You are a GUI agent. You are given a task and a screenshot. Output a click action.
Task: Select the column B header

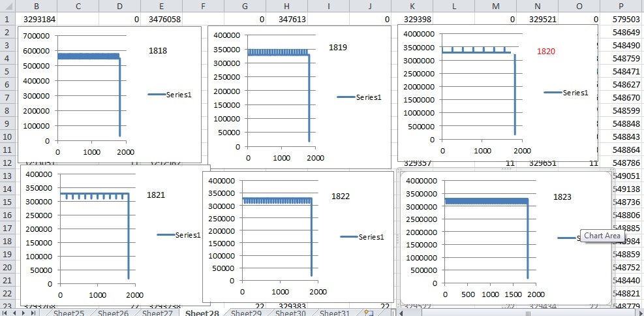(x=35, y=6)
